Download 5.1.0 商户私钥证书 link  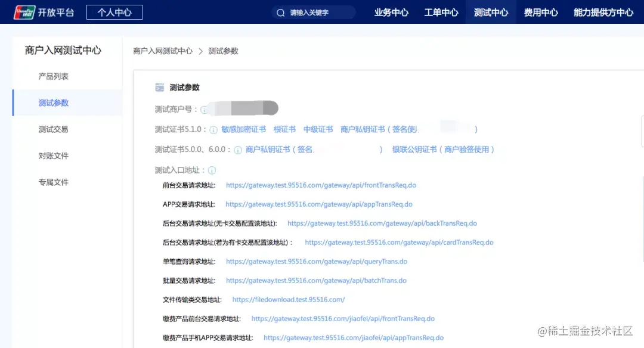(408, 129)
